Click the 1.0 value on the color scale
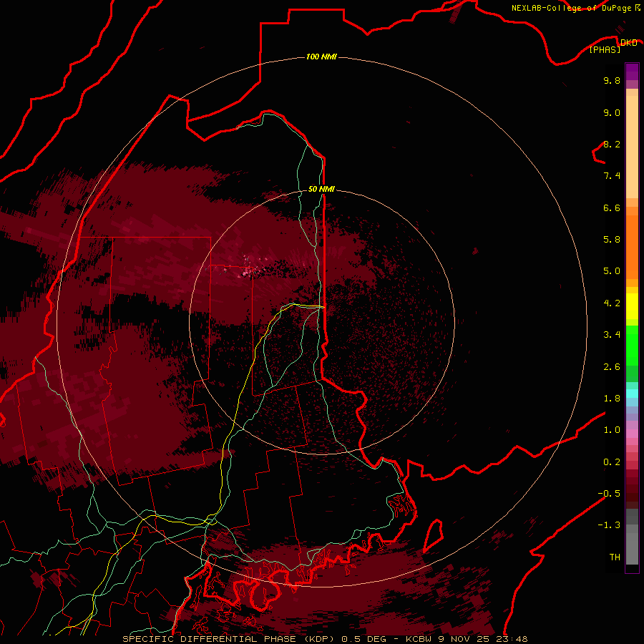Screen dimensions: 644x644 (612, 430)
